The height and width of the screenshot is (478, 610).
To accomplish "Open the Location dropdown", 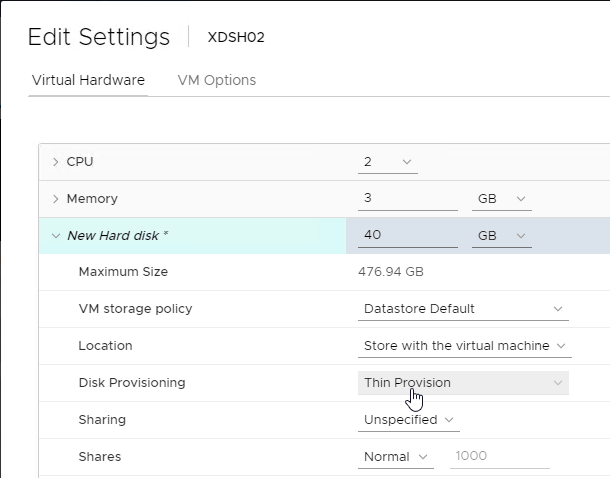I will 465,346.
